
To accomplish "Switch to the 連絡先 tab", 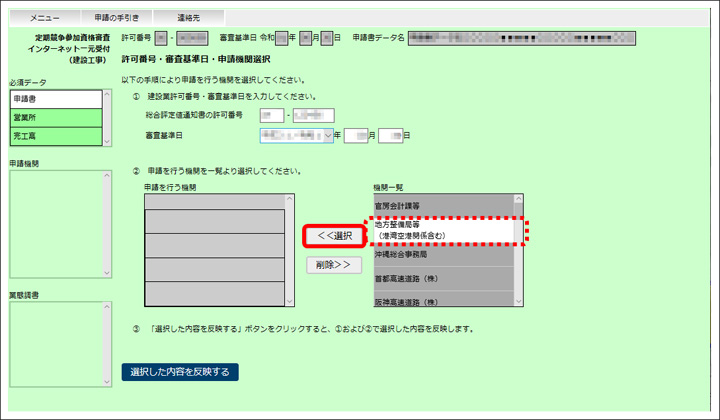I will [188, 18].
